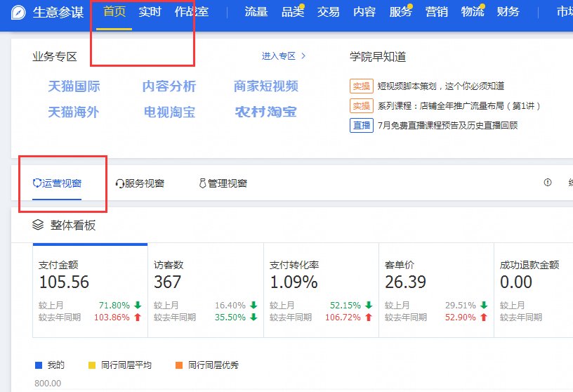Click the headset icon of 服务视窗
Viewport: 573px width, 392px height.
click(119, 183)
